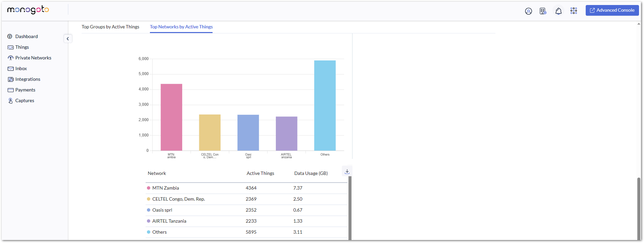Collapse the sidebar with the chevron
644x243 pixels.
pos(68,39)
